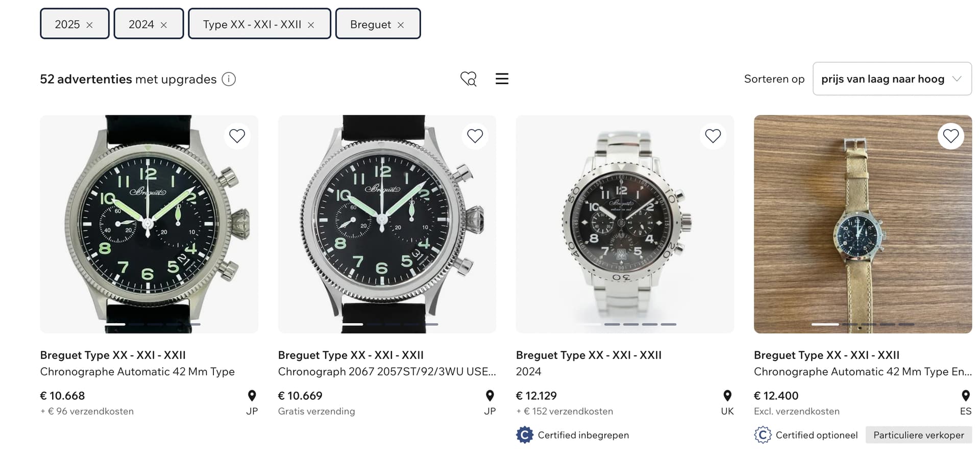The width and height of the screenshot is (980, 461).
Task: Remove the 2025 filter chip
Action: (89, 25)
